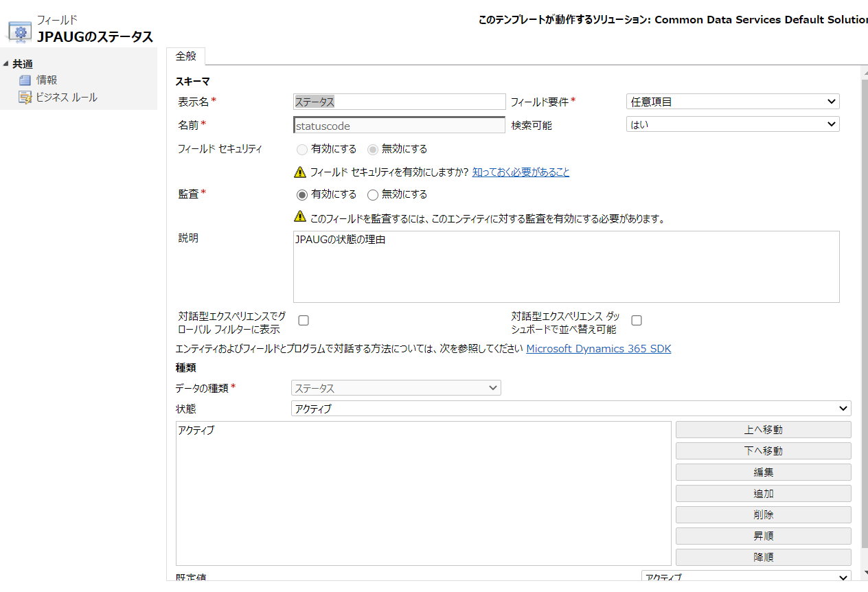Click warning icon beside 監査 message
The height and width of the screenshot is (592, 868).
299,216
